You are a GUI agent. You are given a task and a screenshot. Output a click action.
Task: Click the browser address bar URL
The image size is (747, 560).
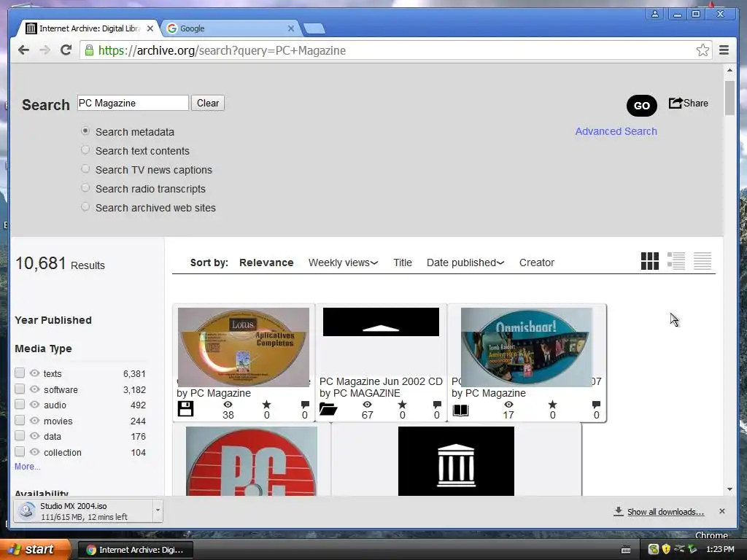[x=222, y=50]
